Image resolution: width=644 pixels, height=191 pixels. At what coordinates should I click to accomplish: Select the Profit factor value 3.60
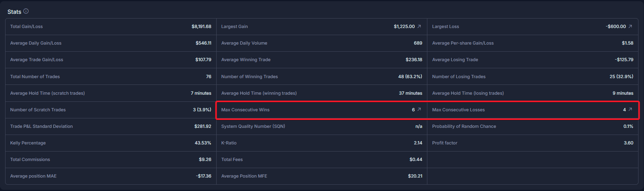[629, 143]
